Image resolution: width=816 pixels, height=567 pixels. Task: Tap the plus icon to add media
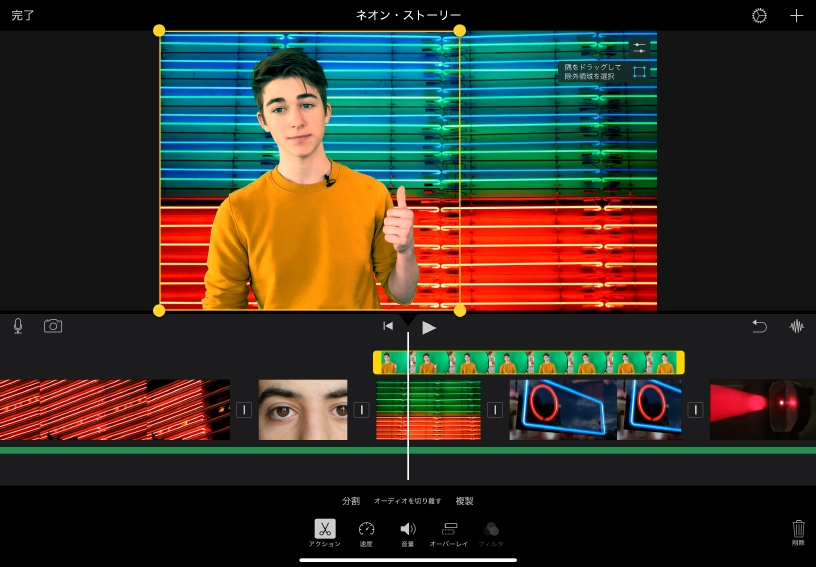coord(796,16)
